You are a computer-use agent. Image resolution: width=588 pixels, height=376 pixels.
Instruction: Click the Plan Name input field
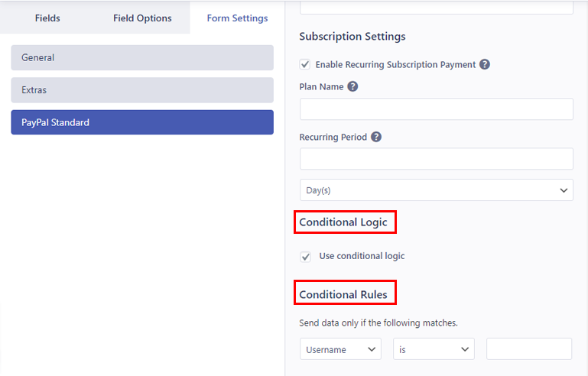coord(436,109)
